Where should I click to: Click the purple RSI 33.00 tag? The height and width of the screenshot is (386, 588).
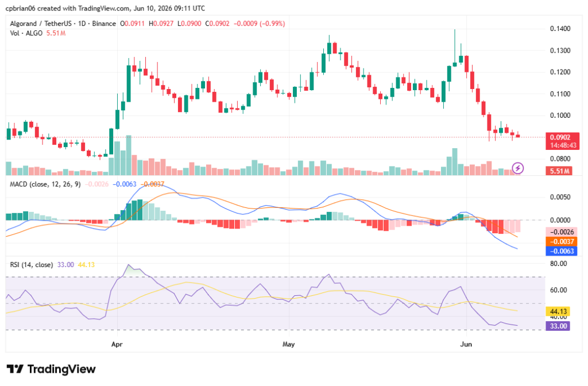558,326
